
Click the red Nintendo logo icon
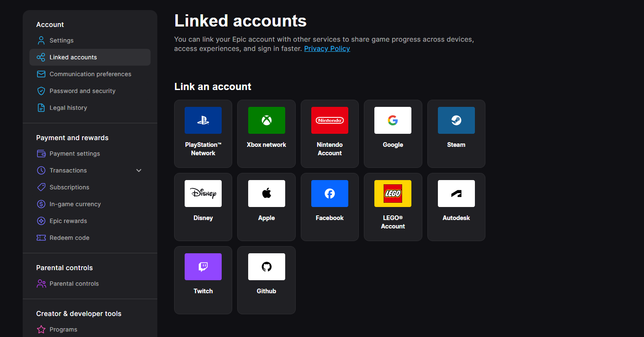click(330, 120)
